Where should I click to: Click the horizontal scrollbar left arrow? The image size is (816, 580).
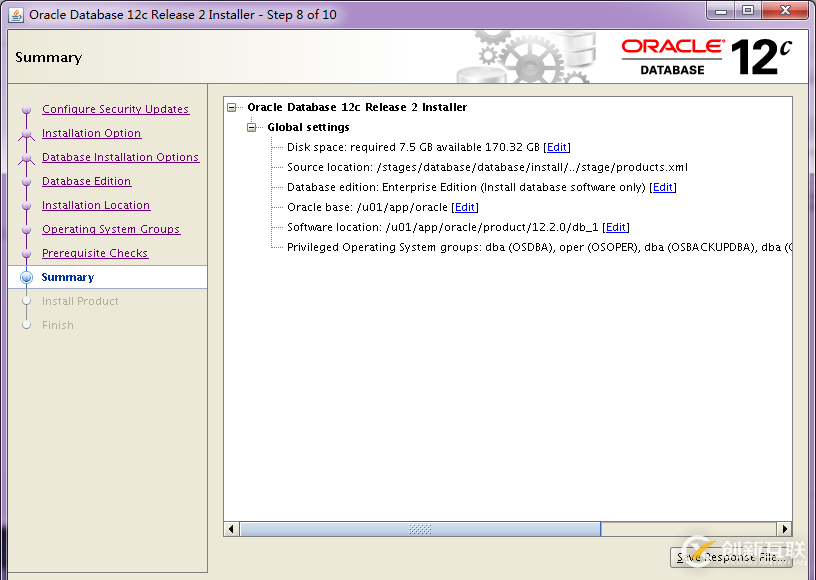point(231,530)
